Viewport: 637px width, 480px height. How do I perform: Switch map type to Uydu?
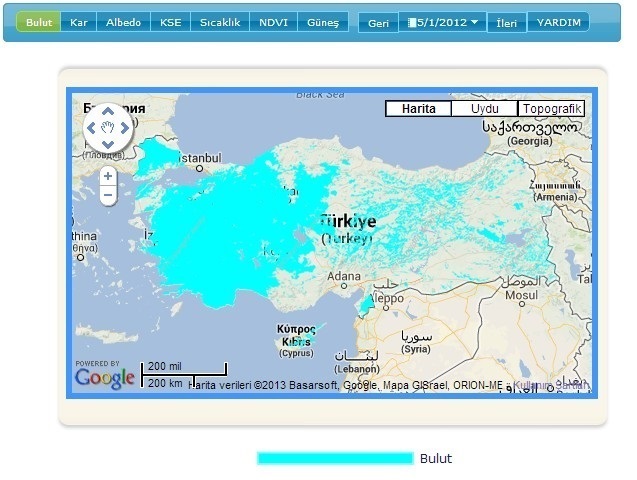[x=484, y=109]
